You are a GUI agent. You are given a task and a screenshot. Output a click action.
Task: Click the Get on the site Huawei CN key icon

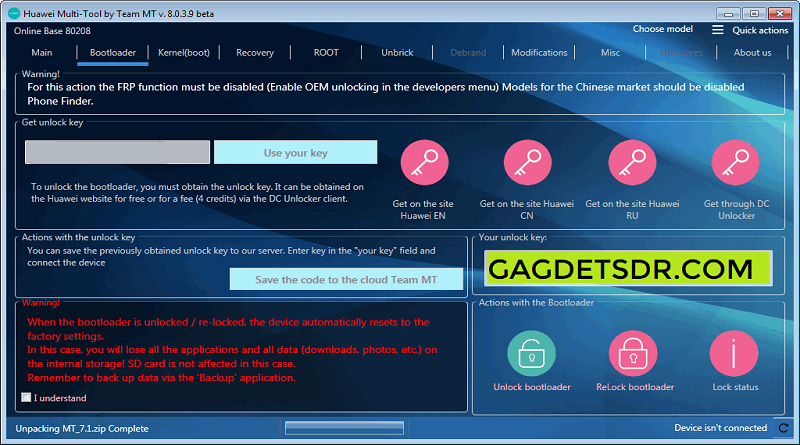click(528, 162)
